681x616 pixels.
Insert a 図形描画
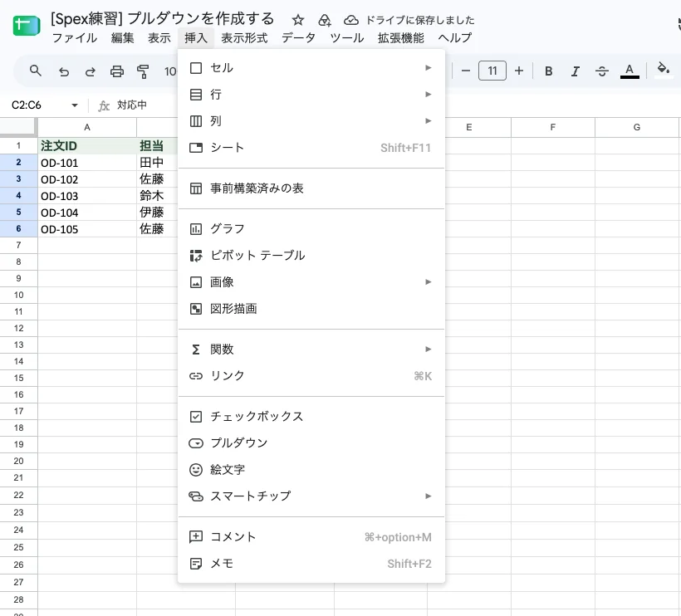click(x=311, y=309)
